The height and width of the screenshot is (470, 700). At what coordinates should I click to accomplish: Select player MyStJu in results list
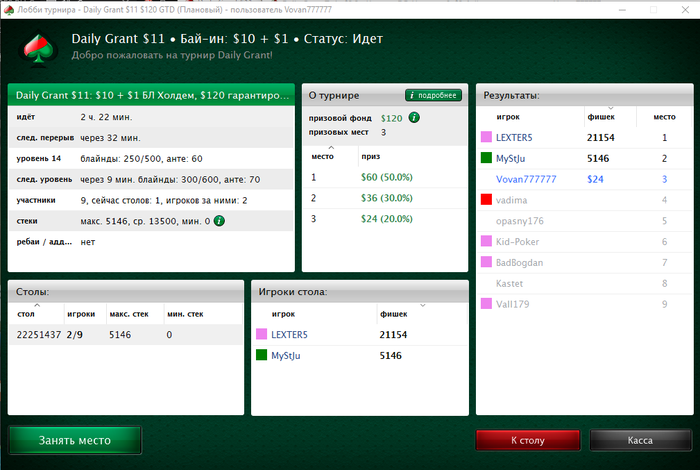tap(585, 158)
